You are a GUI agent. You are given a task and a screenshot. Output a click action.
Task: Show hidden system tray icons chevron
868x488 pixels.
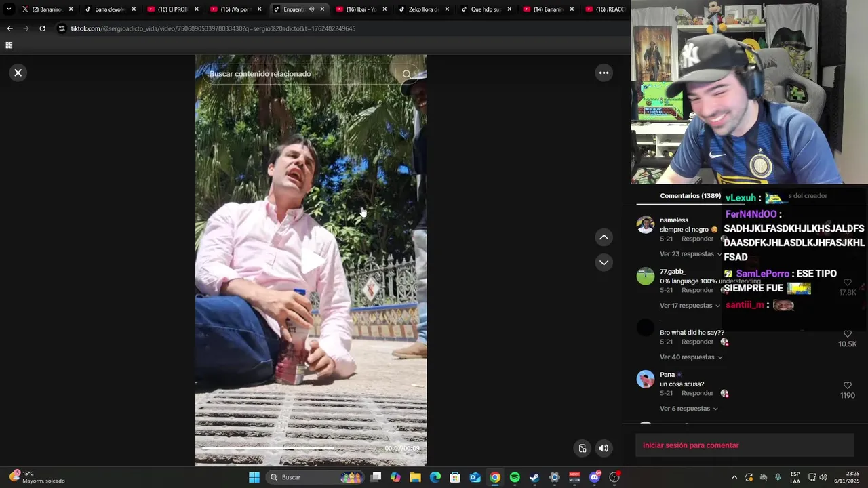734,477
